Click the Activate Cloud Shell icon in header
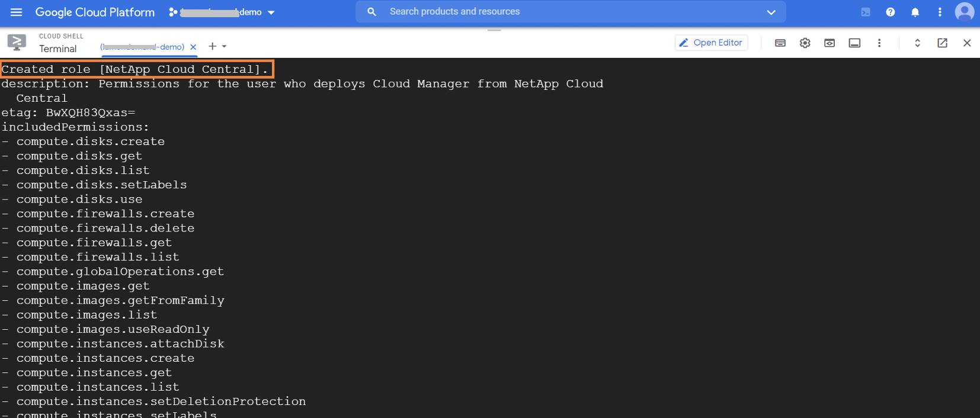The image size is (980, 418). (x=866, y=12)
